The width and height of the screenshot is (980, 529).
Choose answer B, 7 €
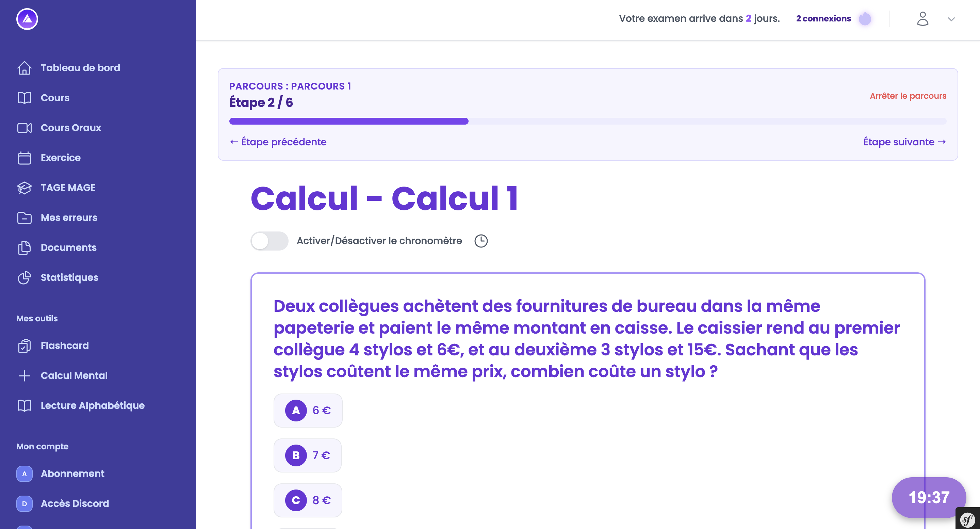[307, 455]
